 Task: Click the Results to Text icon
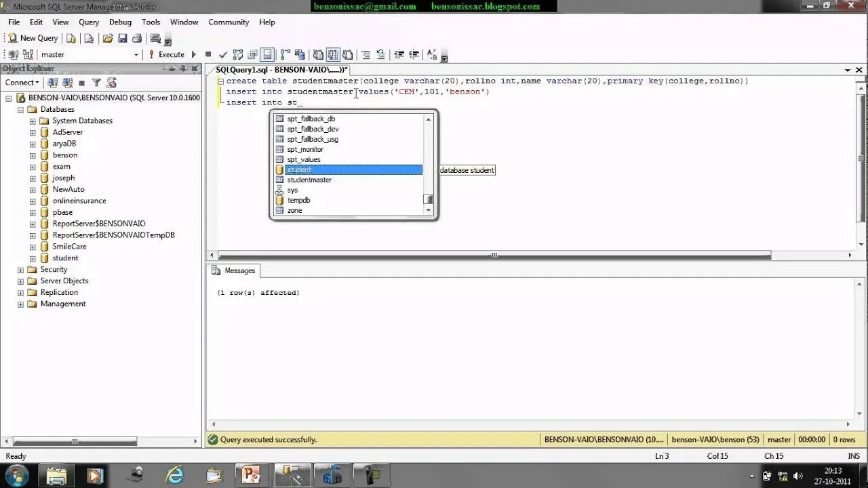[318, 54]
